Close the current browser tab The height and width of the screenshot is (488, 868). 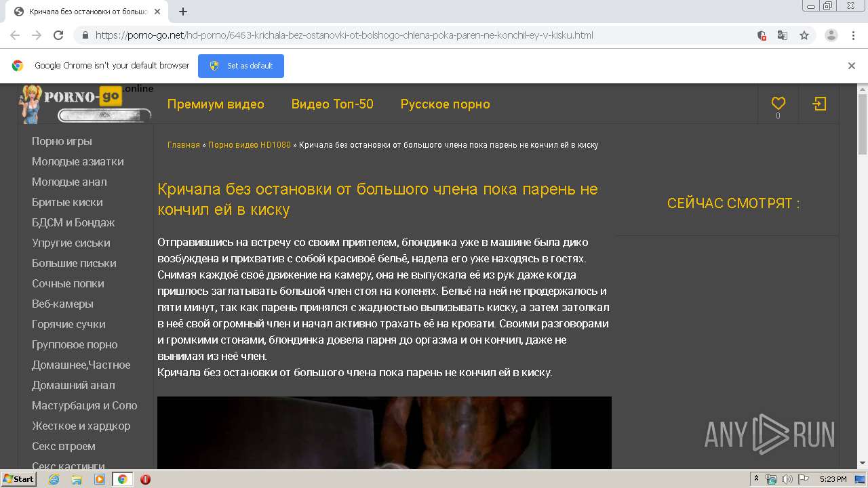[157, 12]
